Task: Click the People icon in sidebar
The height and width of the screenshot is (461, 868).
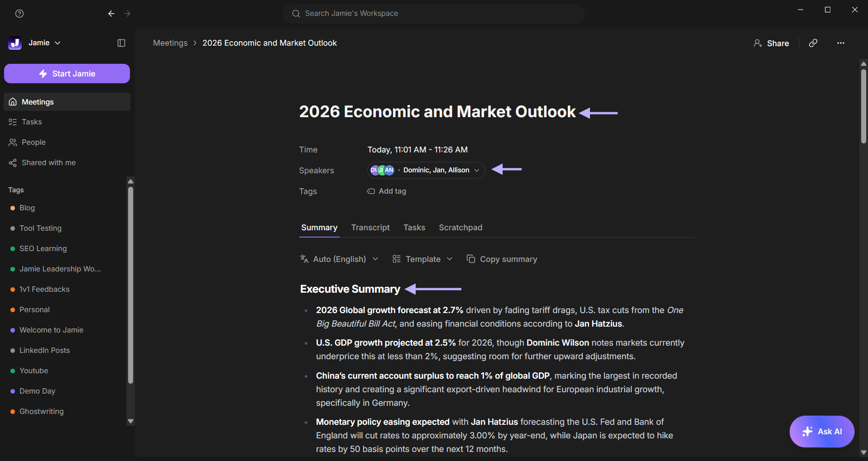Action: coord(13,143)
